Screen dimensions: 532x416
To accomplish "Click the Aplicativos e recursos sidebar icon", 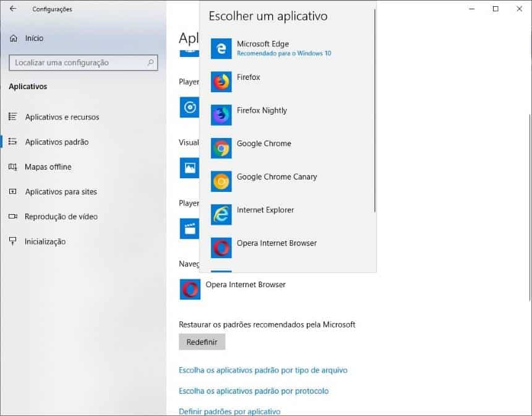I will click(12, 117).
